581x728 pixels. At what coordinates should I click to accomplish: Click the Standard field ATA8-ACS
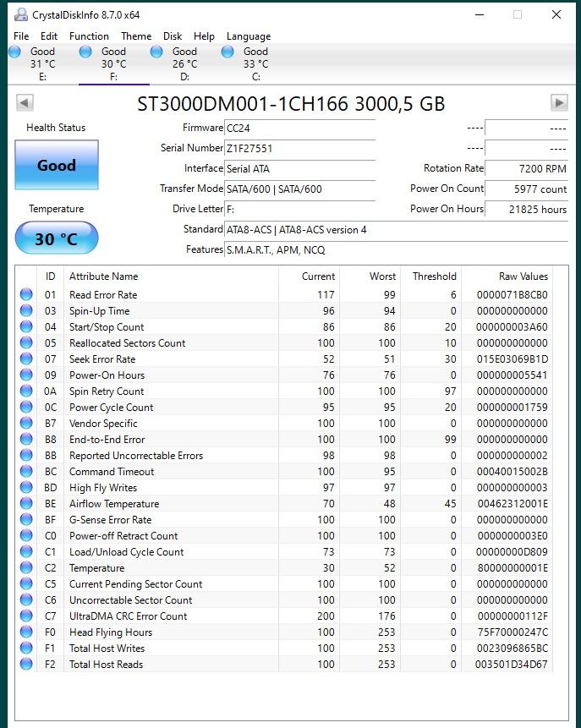click(396, 230)
